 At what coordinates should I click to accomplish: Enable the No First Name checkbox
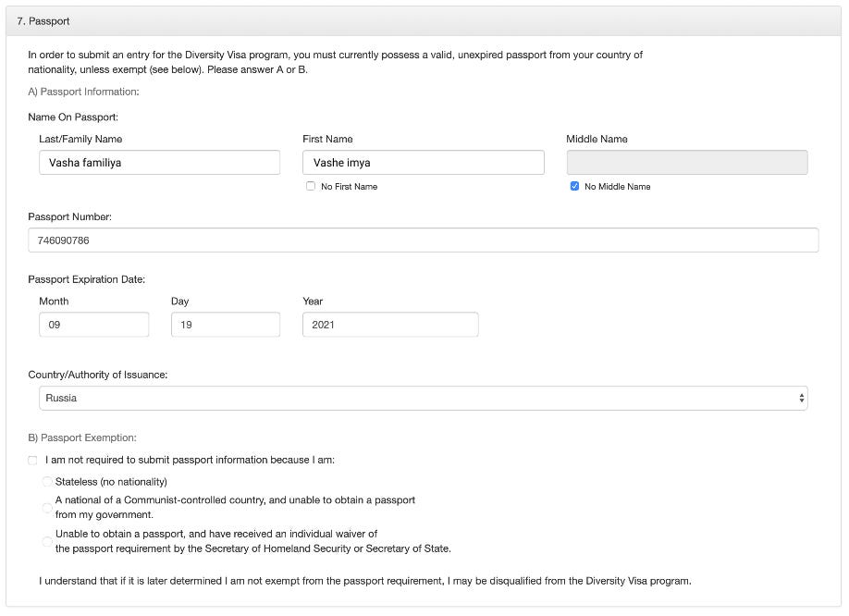click(x=310, y=186)
